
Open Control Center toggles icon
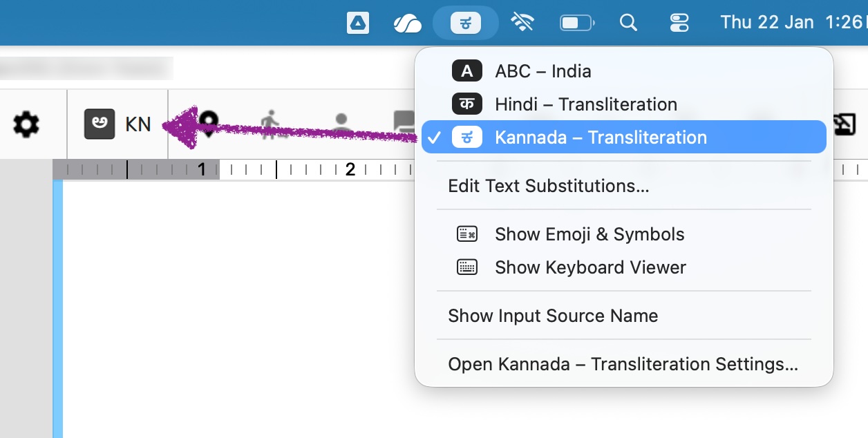[x=679, y=23]
